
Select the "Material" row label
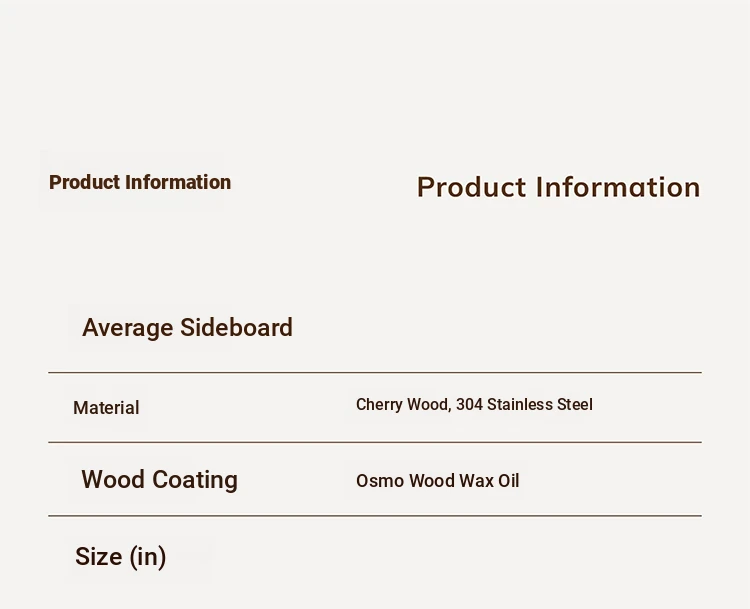pyautogui.click(x=106, y=408)
